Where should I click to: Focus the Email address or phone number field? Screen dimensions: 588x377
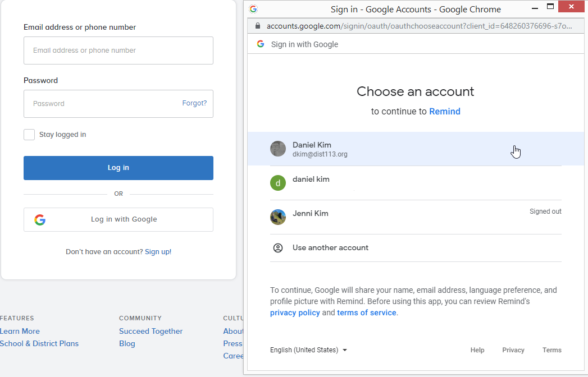coord(118,50)
